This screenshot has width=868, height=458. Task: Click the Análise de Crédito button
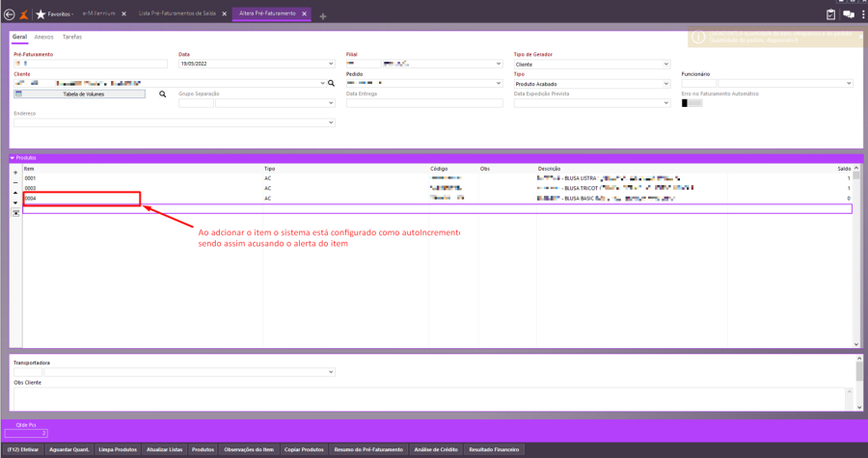pyautogui.click(x=436, y=449)
